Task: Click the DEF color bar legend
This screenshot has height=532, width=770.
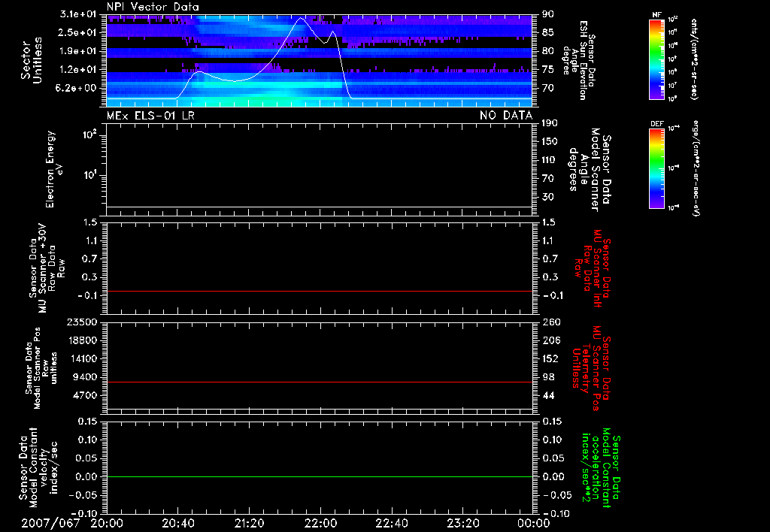Action: pos(656,168)
